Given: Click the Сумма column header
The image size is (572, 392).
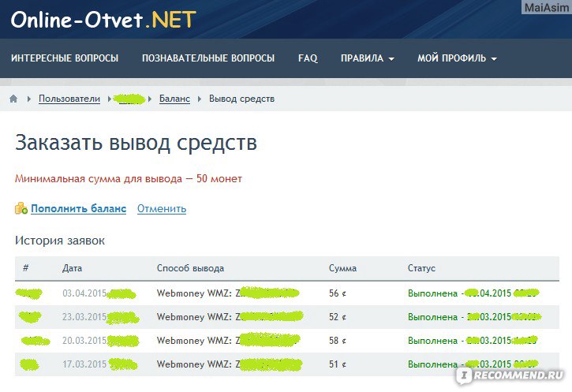Looking at the screenshot, I should pos(342,268).
